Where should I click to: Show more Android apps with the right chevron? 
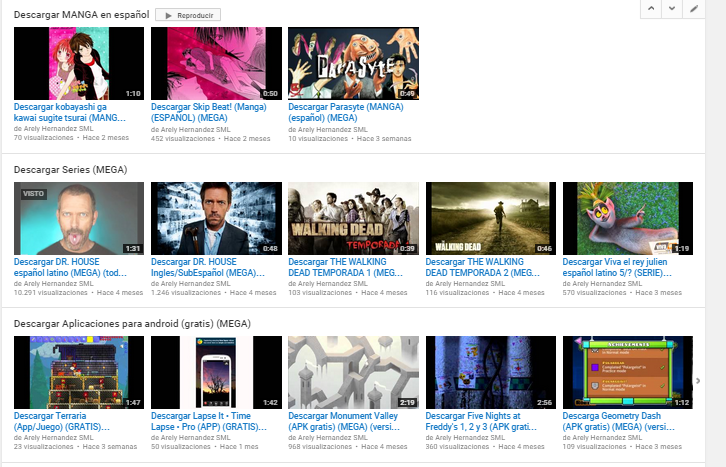click(698, 380)
